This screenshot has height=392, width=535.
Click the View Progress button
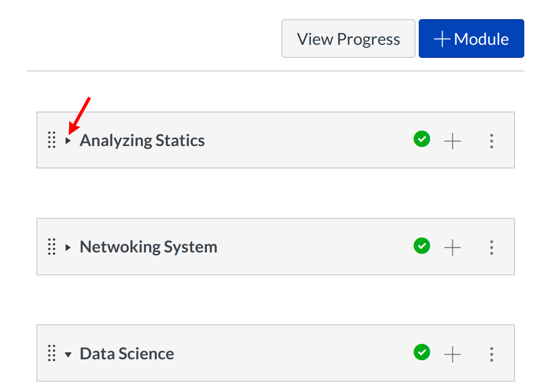(x=348, y=39)
